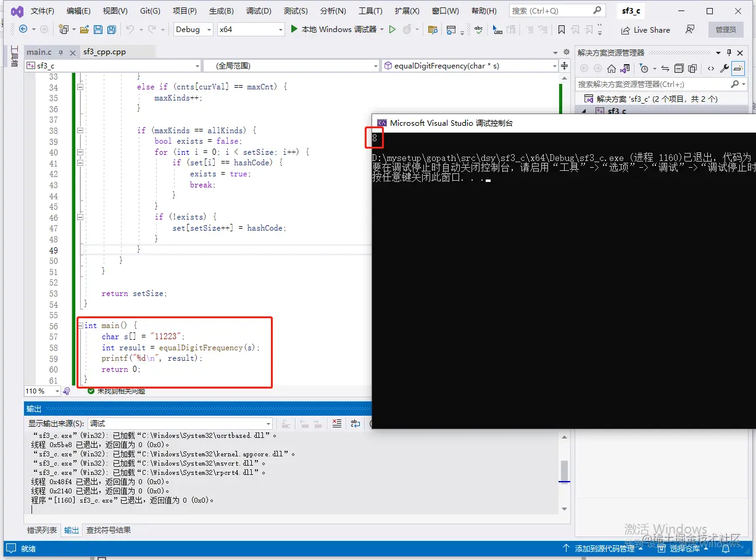The height and width of the screenshot is (560, 756).
Task: Toggle show all files icon in Solution Explorer
Action: pos(692,68)
